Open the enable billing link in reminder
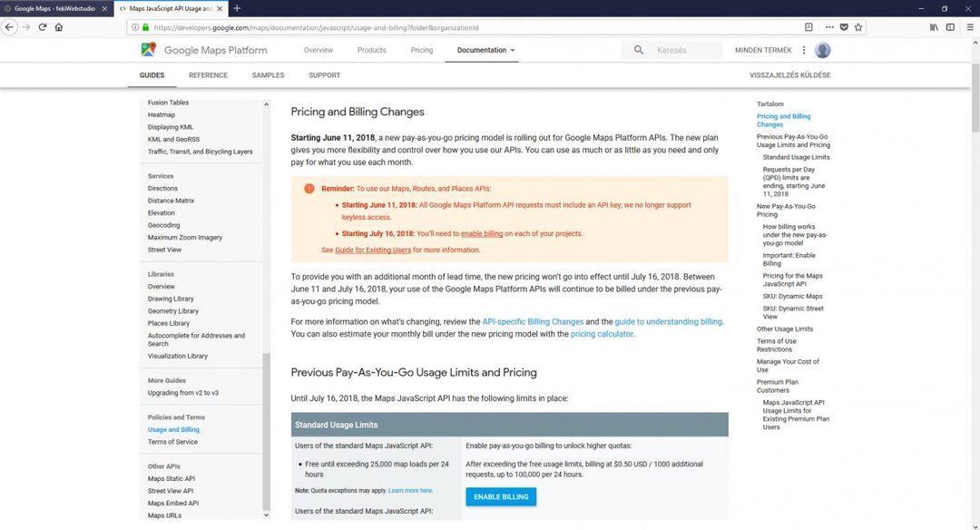Screen dimensions: 980x530 click(481, 234)
